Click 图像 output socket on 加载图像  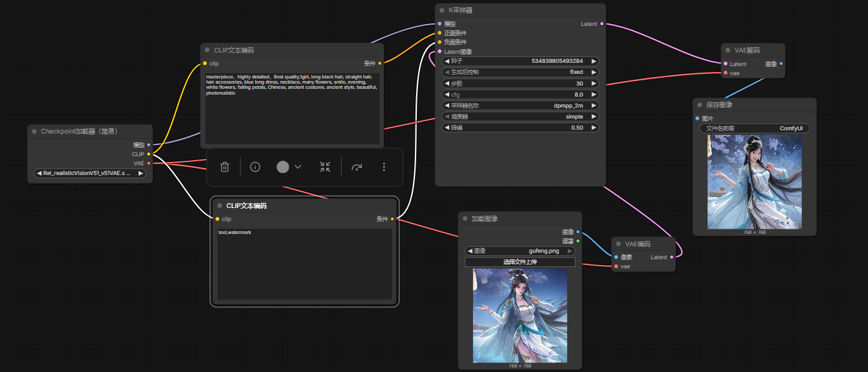(578, 231)
